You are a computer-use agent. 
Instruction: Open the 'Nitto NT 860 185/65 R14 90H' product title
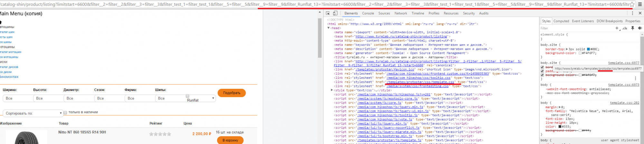click(x=82, y=132)
